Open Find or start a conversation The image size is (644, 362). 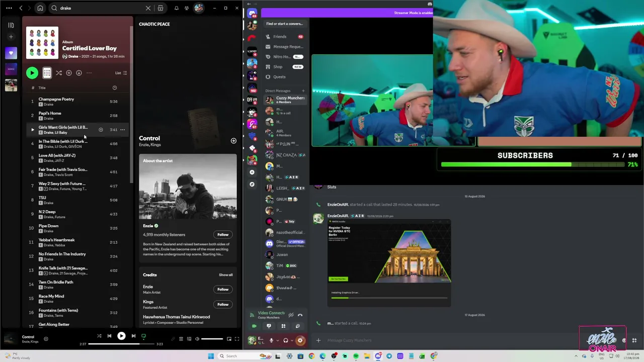tap(285, 24)
